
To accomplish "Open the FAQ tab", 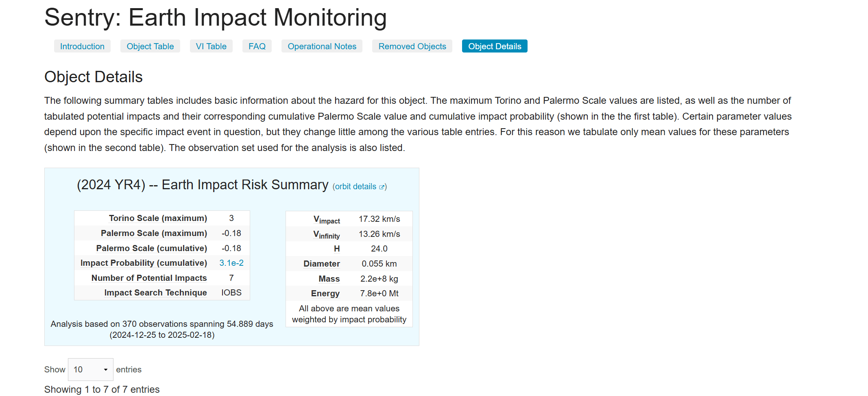I will tap(257, 46).
